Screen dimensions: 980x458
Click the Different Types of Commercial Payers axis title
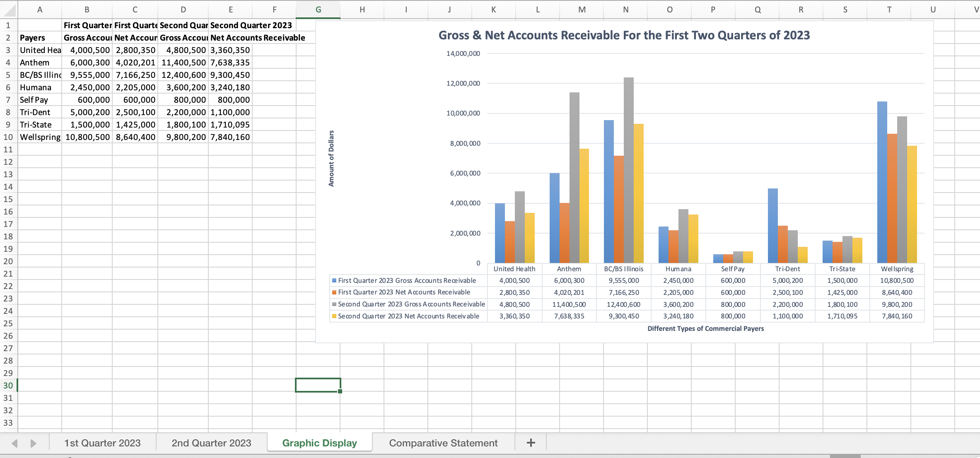point(706,328)
